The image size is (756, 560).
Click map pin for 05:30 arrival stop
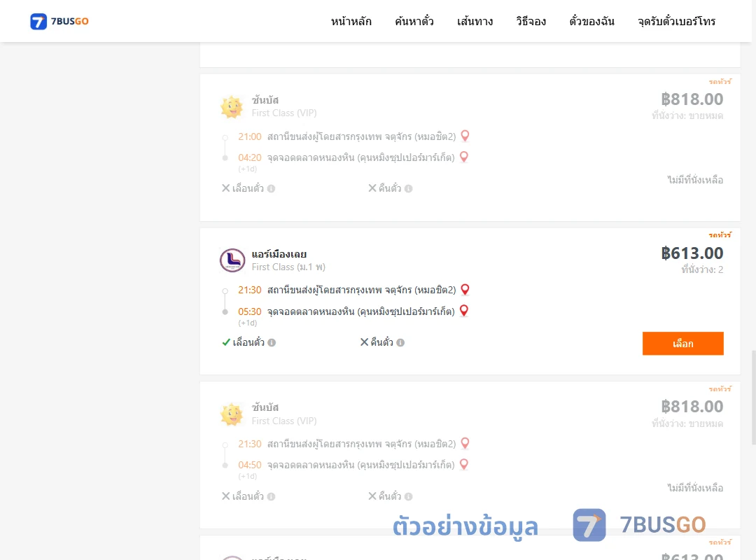tap(464, 311)
